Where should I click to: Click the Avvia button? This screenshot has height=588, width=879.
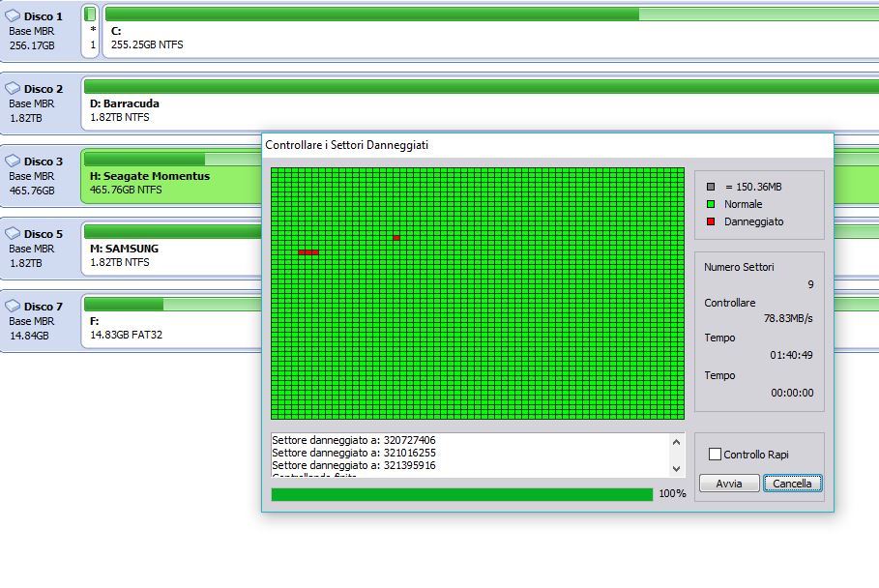pyautogui.click(x=729, y=484)
